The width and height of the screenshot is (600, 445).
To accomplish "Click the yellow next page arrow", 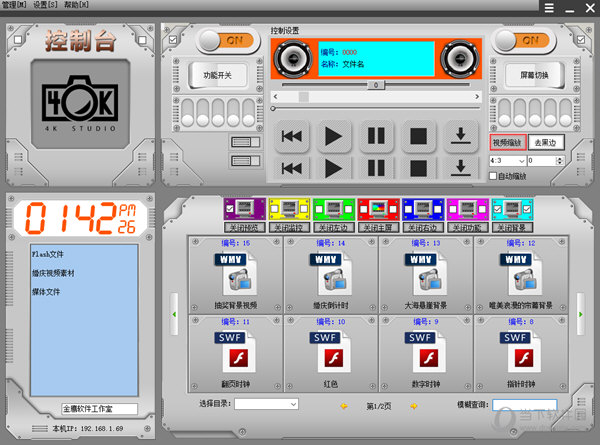I will [414, 406].
